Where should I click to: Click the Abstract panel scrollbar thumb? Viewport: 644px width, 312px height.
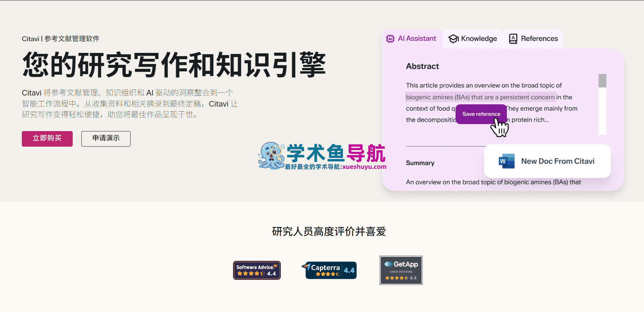click(x=602, y=81)
